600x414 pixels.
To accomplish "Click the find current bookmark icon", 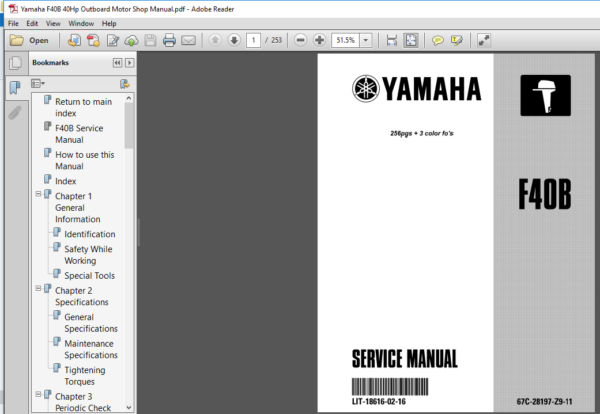I will click(125, 84).
